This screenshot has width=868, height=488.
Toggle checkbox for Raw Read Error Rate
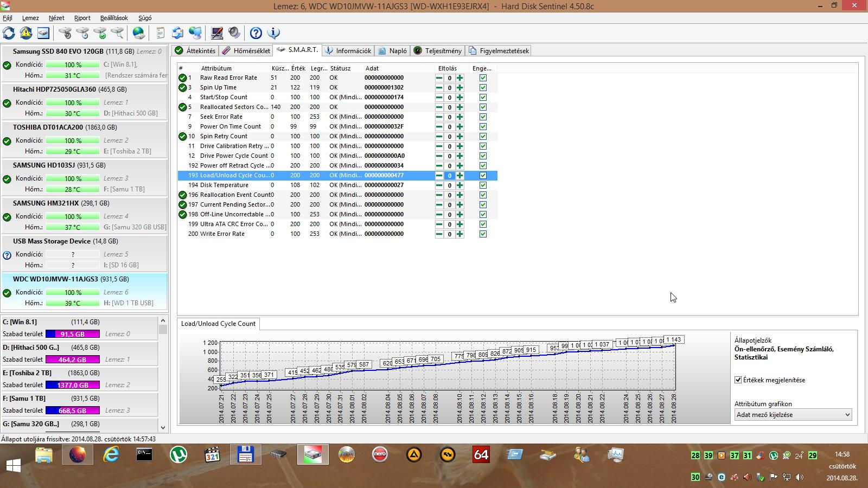click(483, 78)
